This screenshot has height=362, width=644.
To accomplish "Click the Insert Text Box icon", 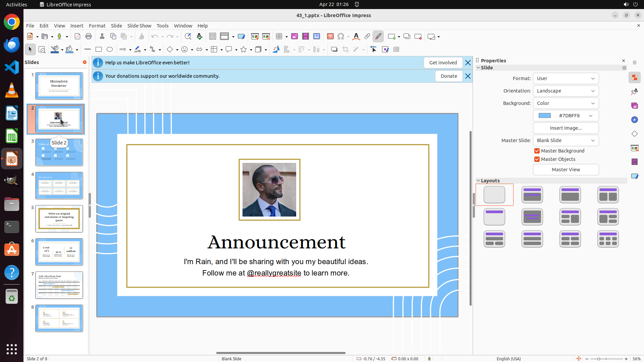I will [x=330, y=37].
